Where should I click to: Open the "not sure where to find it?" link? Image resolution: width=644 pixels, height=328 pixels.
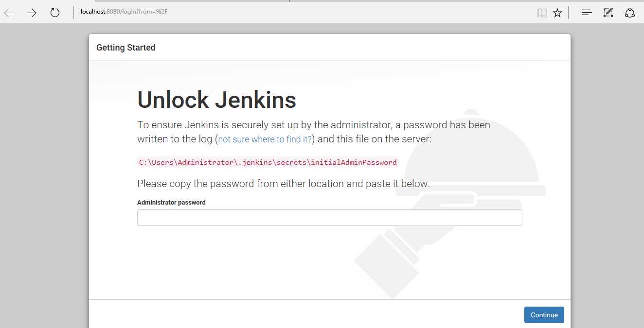click(265, 139)
